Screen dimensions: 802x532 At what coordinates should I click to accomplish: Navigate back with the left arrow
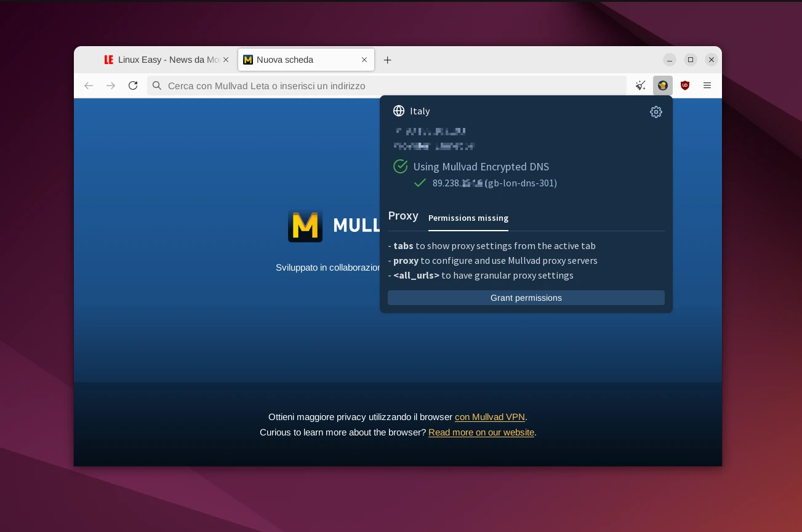click(89, 85)
